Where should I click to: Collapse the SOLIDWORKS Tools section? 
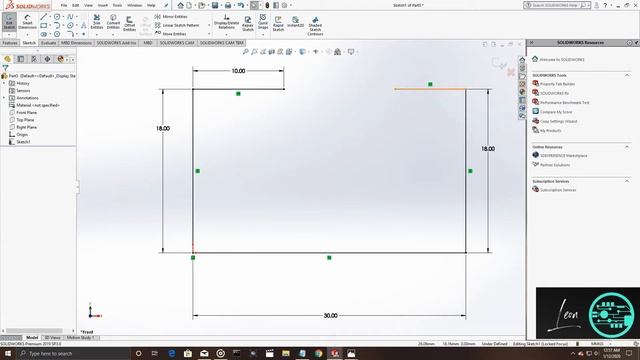click(x=627, y=76)
